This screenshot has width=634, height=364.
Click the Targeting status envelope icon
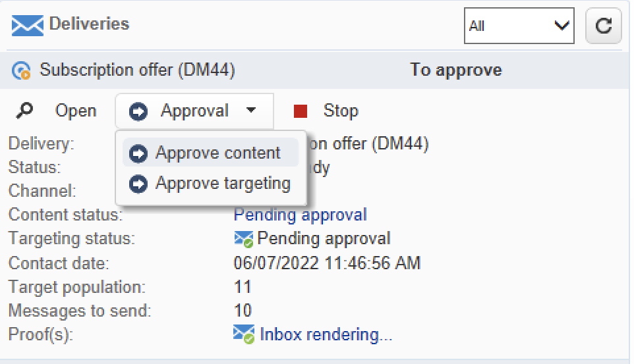point(243,239)
